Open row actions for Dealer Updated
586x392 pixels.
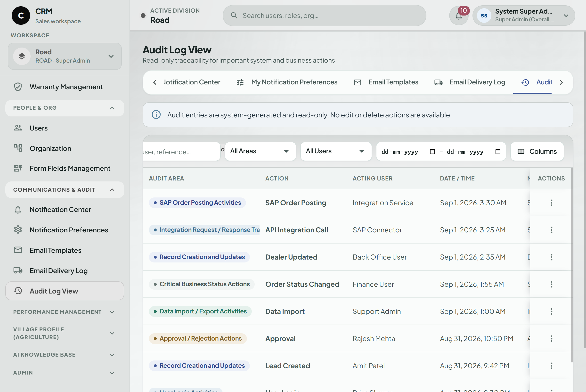coord(551,257)
